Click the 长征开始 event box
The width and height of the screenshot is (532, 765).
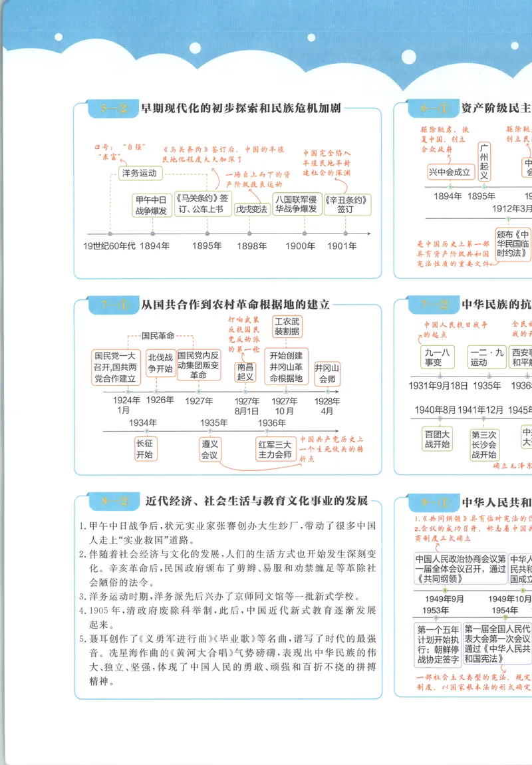(145, 449)
